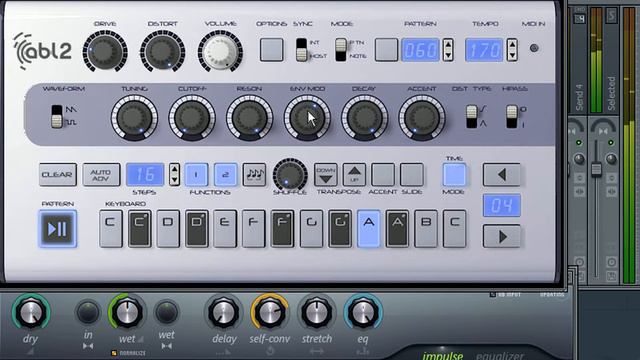Click the AUTO ADV button
640x360 pixels.
(x=101, y=175)
